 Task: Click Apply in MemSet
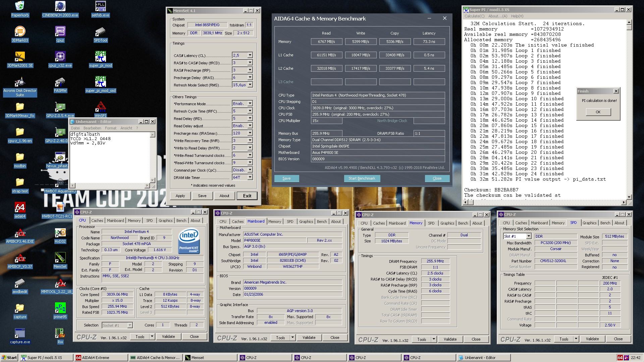pyautogui.click(x=180, y=196)
